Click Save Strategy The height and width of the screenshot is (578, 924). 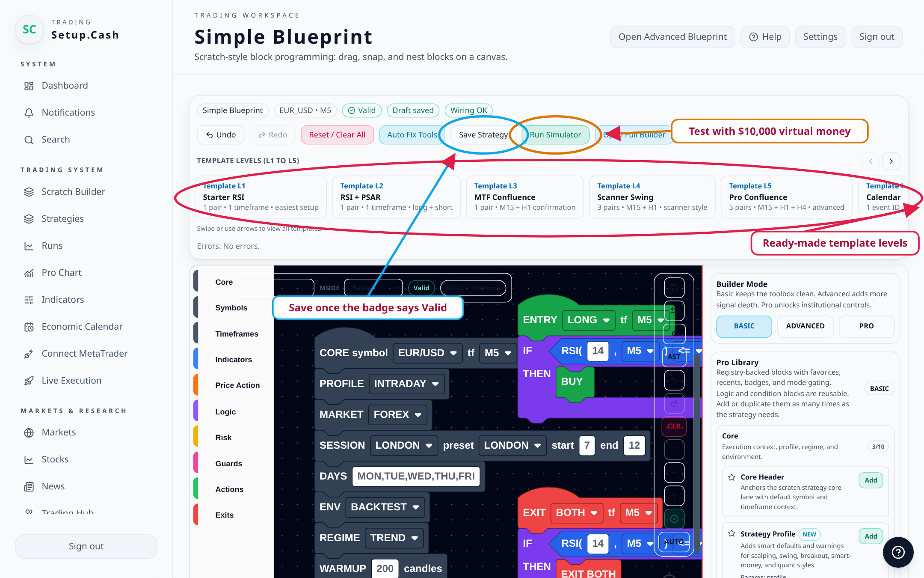[483, 135]
